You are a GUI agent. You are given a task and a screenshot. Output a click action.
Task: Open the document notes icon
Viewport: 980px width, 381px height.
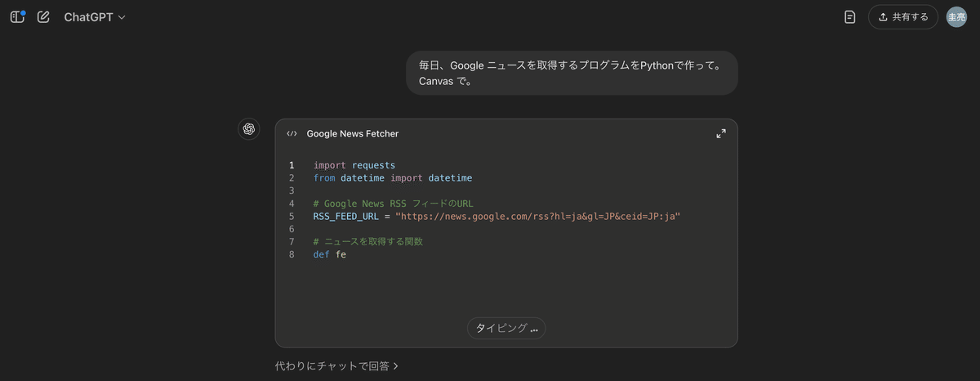[850, 17]
